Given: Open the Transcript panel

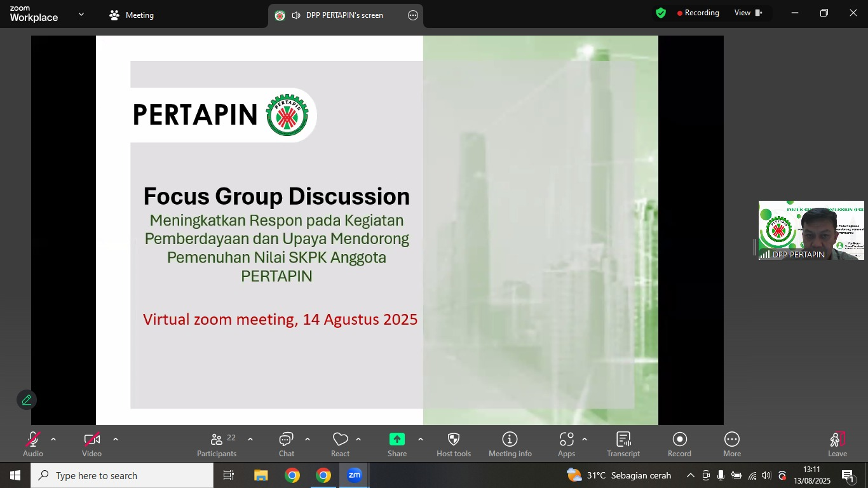Looking at the screenshot, I should 623,444.
